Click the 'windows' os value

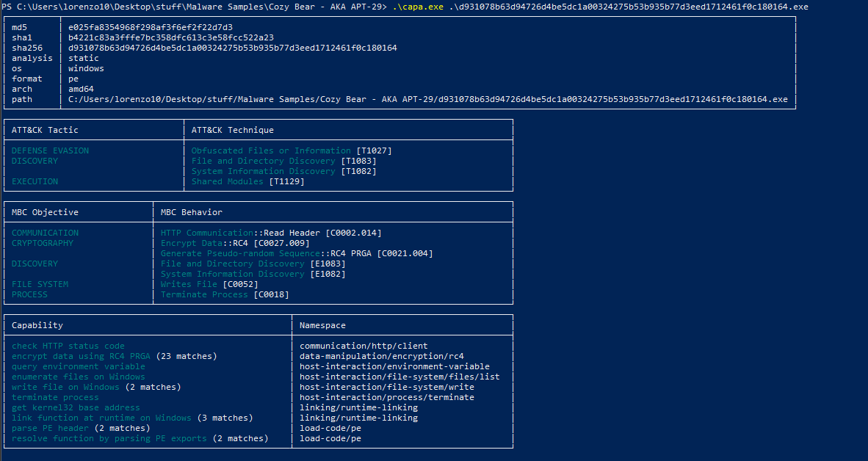click(87, 68)
